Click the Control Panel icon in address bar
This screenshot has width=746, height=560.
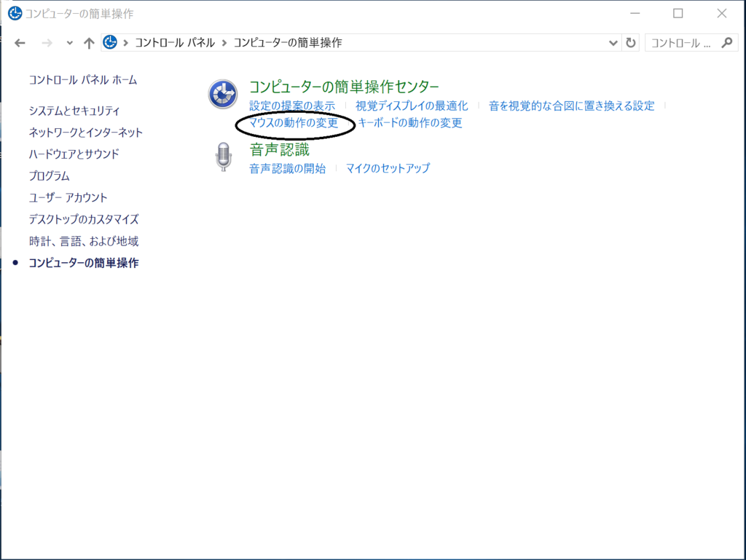[109, 42]
